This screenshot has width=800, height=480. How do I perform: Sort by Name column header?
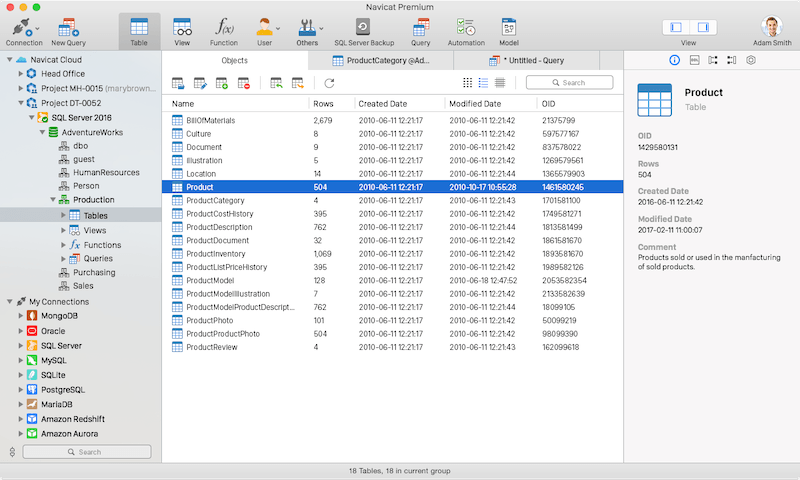pyautogui.click(x=236, y=104)
